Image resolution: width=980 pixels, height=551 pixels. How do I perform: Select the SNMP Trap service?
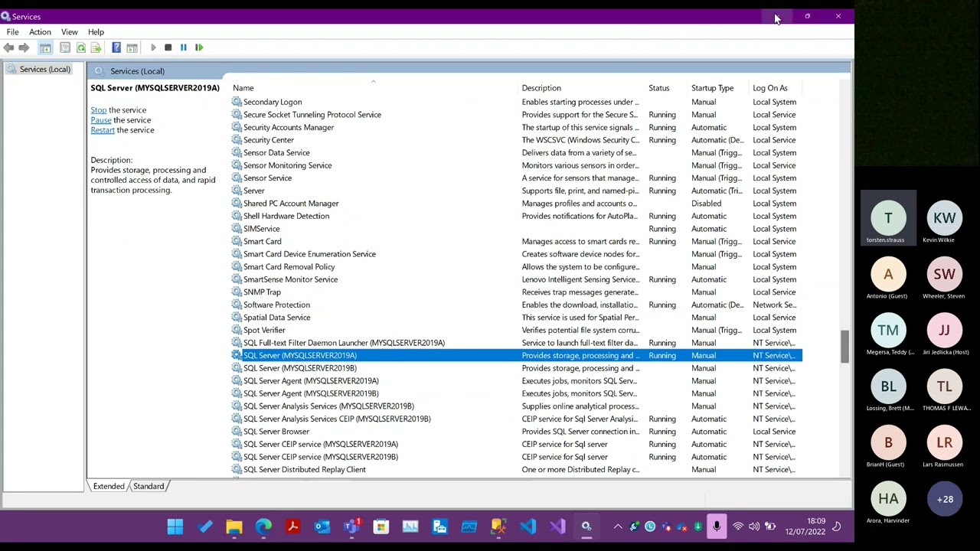(517, 292)
